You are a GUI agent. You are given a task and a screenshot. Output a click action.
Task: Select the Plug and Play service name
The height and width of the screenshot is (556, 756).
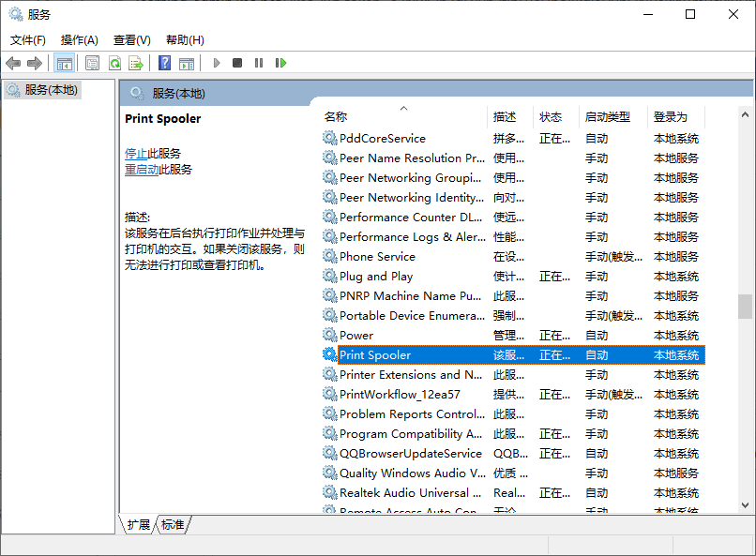[x=376, y=276]
